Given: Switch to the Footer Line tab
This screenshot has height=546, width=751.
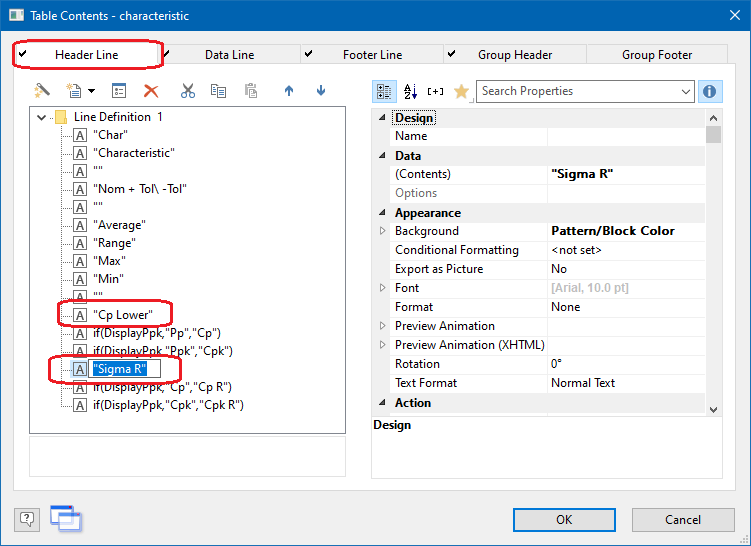Looking at the screenshot, I should (x=372, y=55).
